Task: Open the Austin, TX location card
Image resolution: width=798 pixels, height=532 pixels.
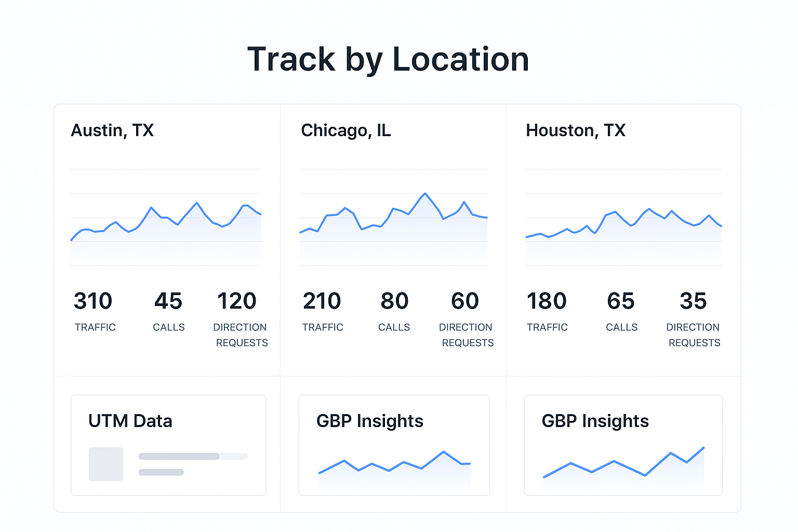Action: 112,130
